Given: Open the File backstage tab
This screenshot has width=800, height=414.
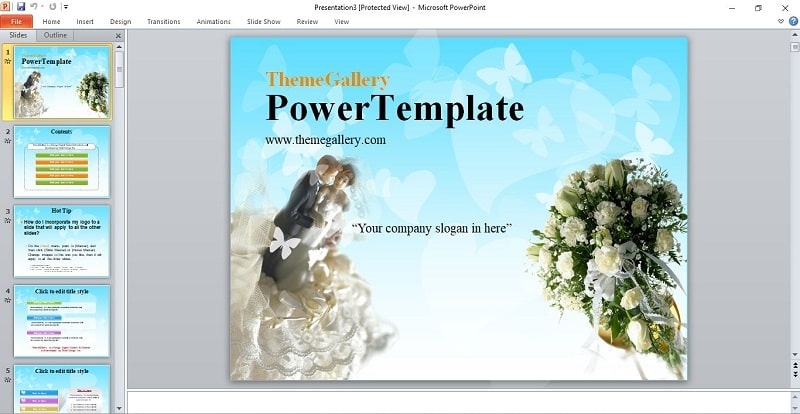Looking at the screenshot, I should [x=16, y=21].
